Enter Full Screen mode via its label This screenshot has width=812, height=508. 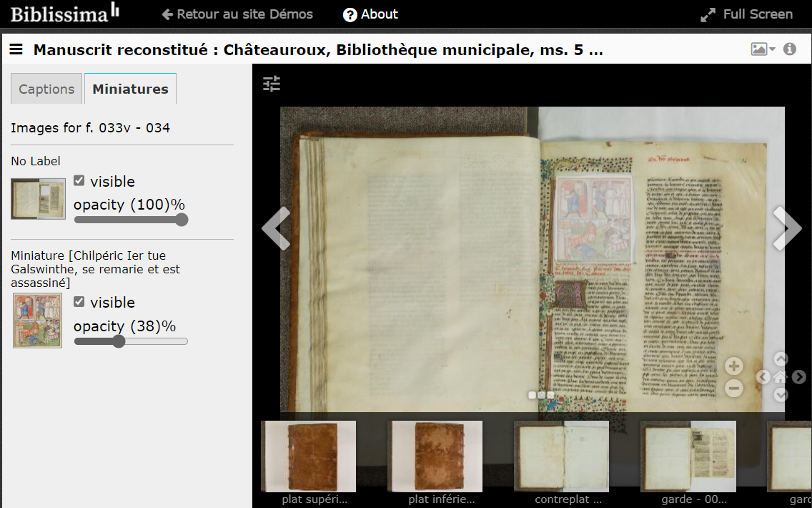pos(758,14)
